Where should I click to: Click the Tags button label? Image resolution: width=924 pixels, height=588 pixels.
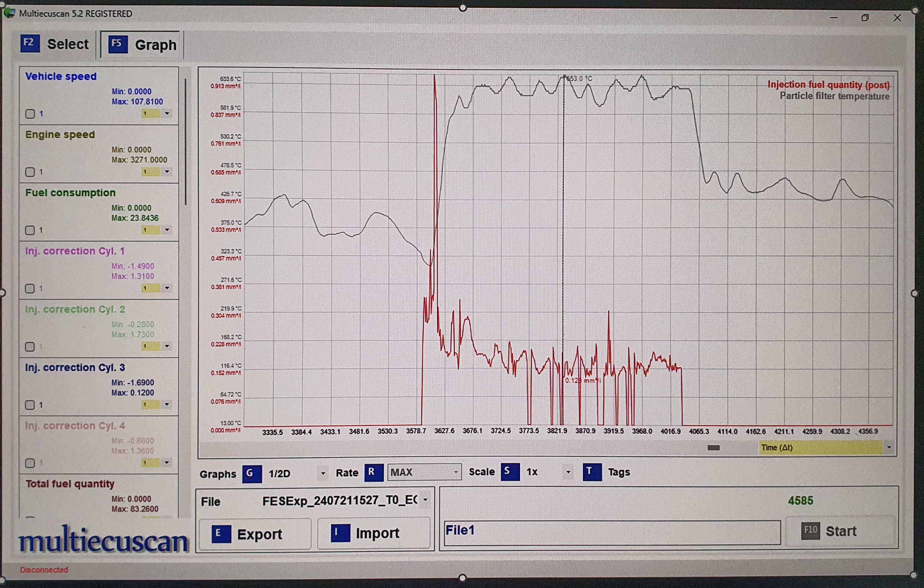[619, 472]
